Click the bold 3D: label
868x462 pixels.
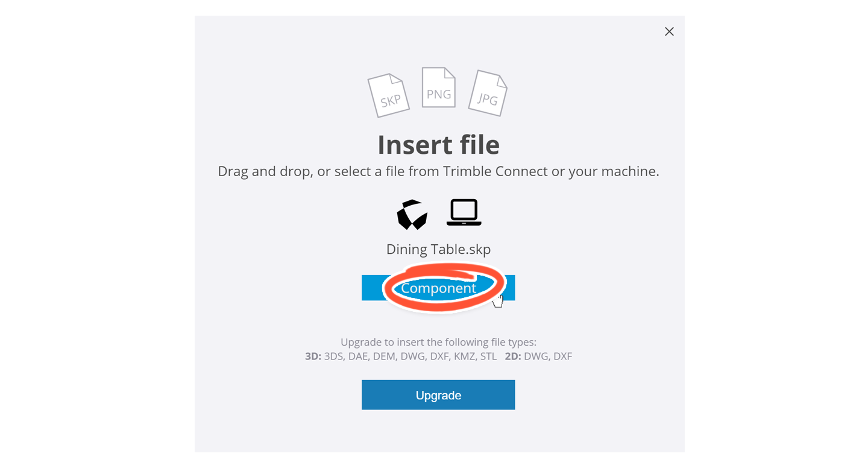[313, 356]
